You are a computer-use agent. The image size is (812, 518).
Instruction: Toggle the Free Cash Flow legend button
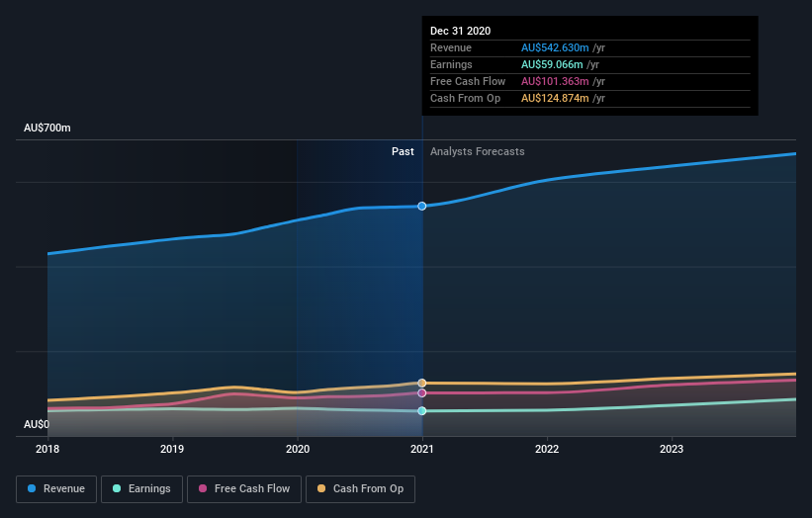point(244,489)
